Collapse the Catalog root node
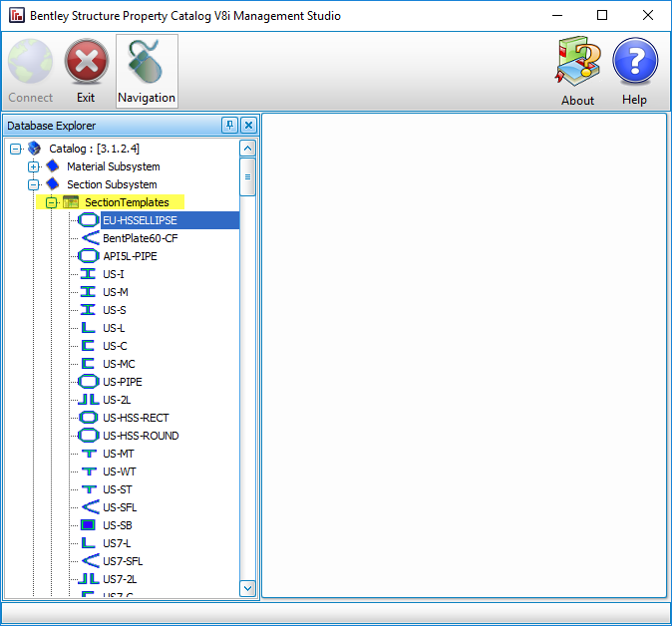This screenshot has width=672, height=626. (15, 149)
